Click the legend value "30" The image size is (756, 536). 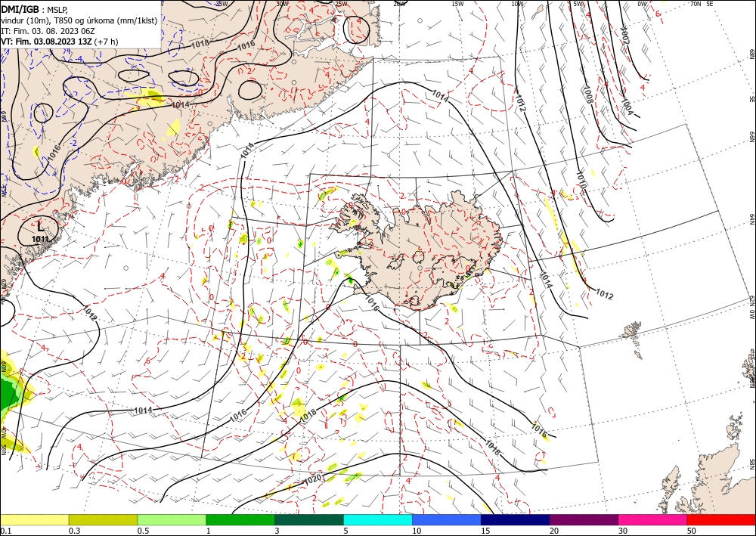(x=623, y=531)
